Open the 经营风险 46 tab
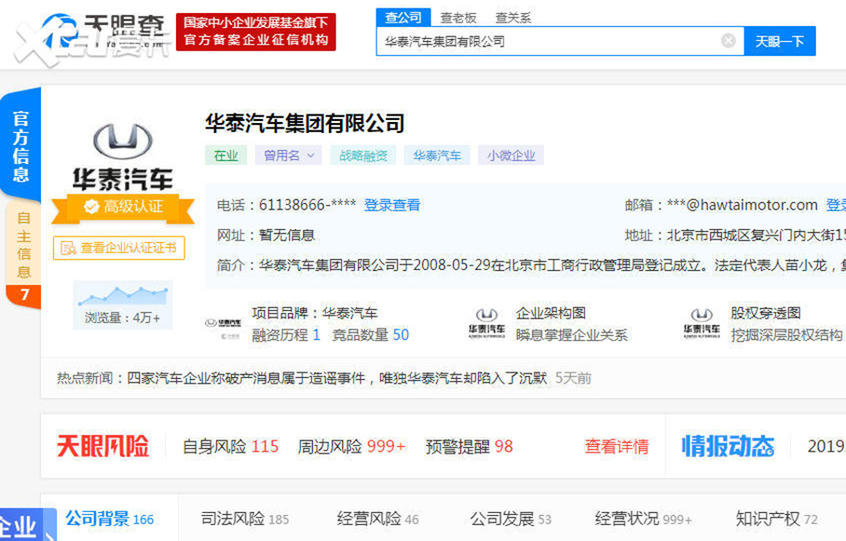 click(x=378, y=519)
